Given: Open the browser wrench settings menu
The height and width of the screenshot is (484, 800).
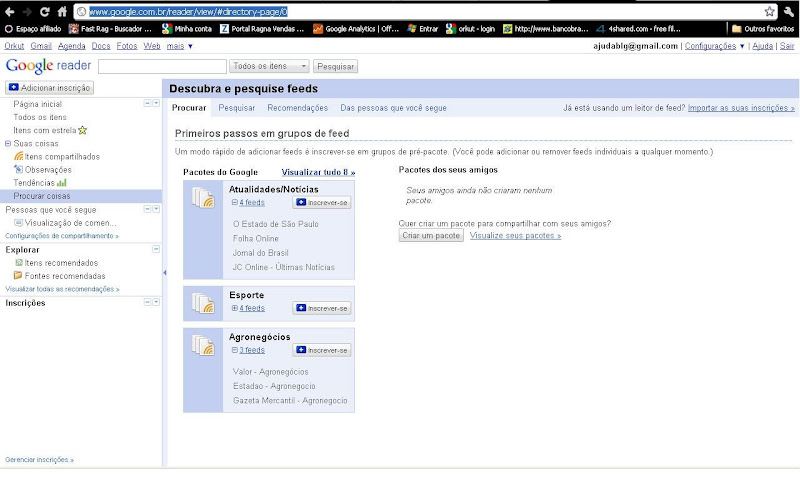Looking at the screenshot, I should coord(789,11).
